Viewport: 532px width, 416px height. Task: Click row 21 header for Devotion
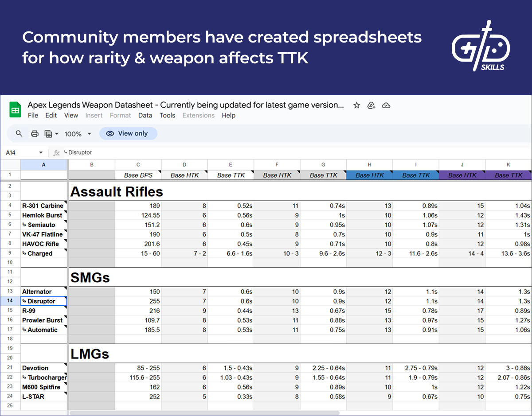(x=10, y=368)
